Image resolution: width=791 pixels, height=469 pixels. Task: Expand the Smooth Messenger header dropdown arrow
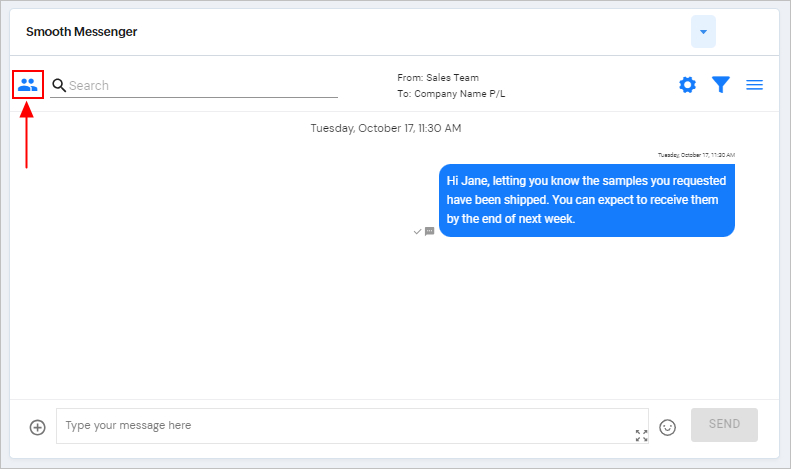[x=703, y=32]
